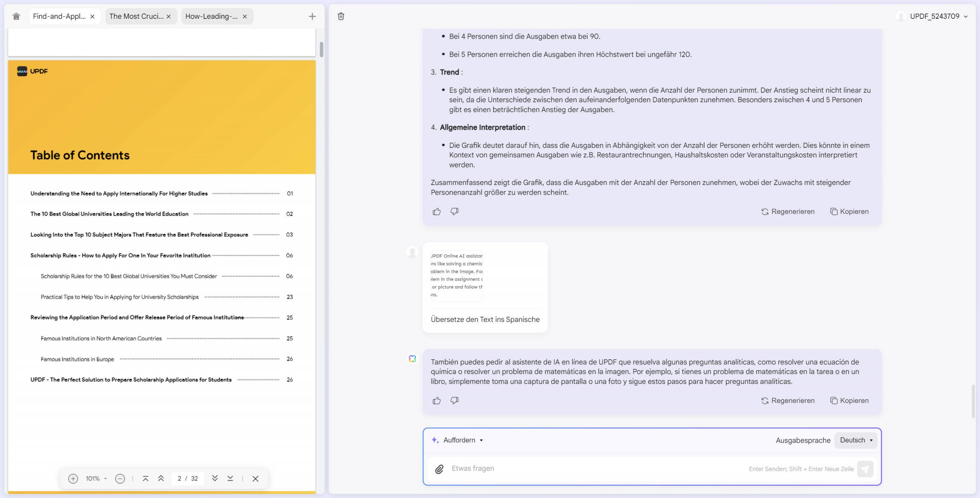Zoom out the PDF with minus icon
980x498 pixels.
[x=120, y=478]
